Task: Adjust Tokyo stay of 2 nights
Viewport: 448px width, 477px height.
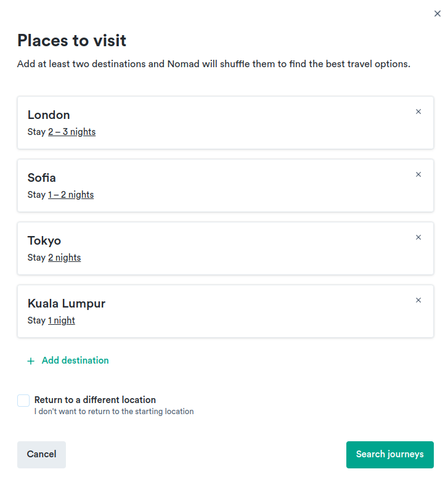Action: pyautogui.click(x=65, y=258)
